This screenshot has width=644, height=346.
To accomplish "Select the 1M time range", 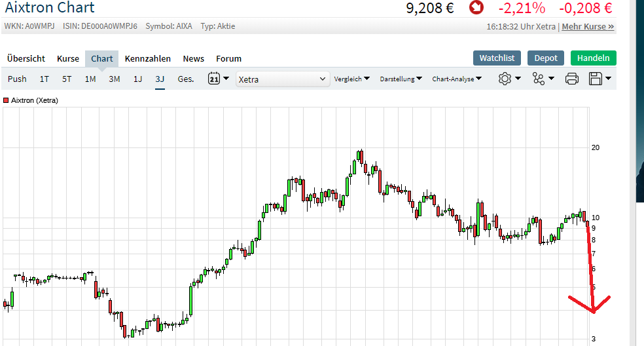I will coord(90,79).
